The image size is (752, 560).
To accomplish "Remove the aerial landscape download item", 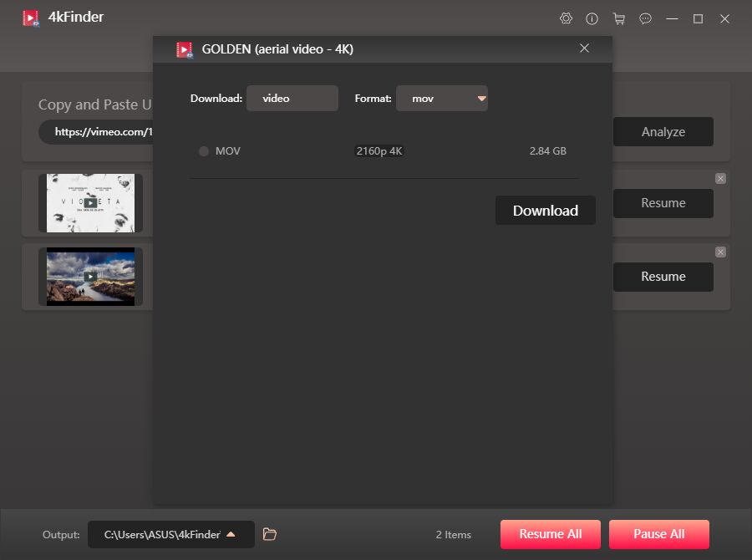I will (720, 252).
